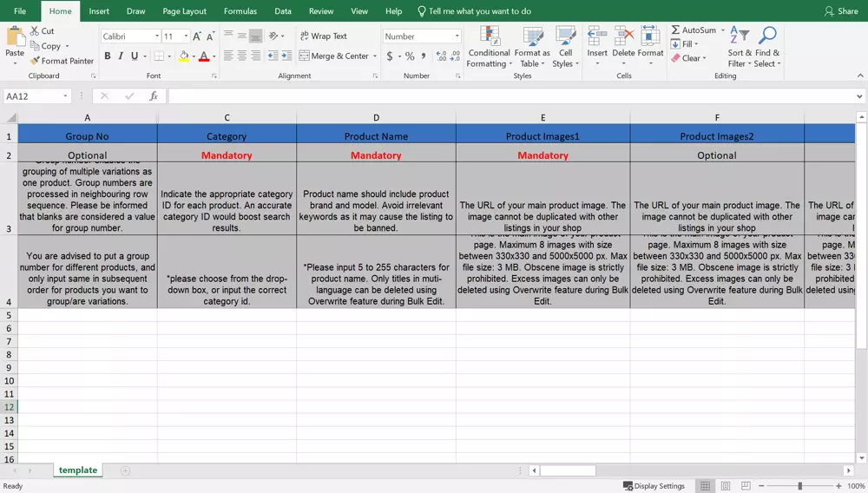Toggle Bold formatting

[108, 56]
